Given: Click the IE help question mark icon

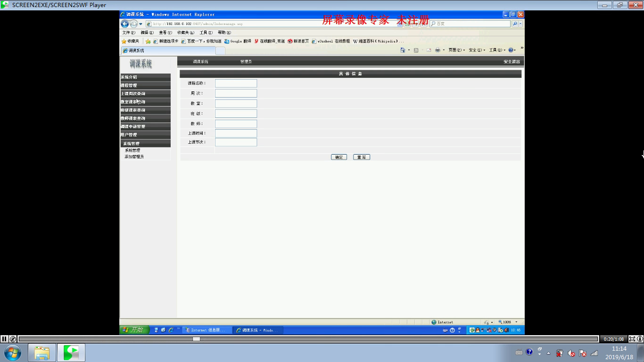Looking at the screenshot, I should click(511, 50).
